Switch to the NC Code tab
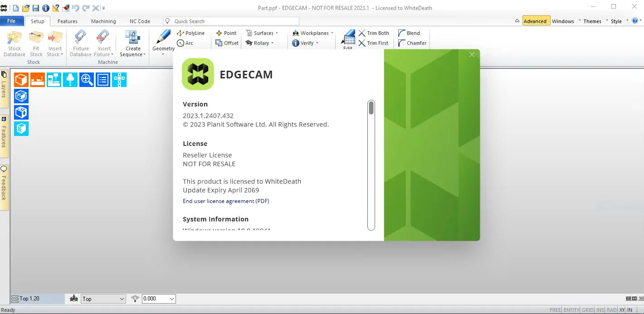 pos(140,21)
